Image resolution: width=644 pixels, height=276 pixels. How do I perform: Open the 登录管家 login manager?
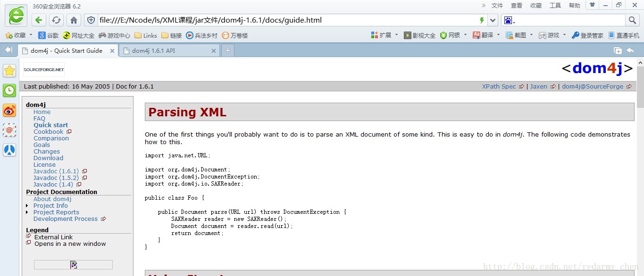point(587,35)
